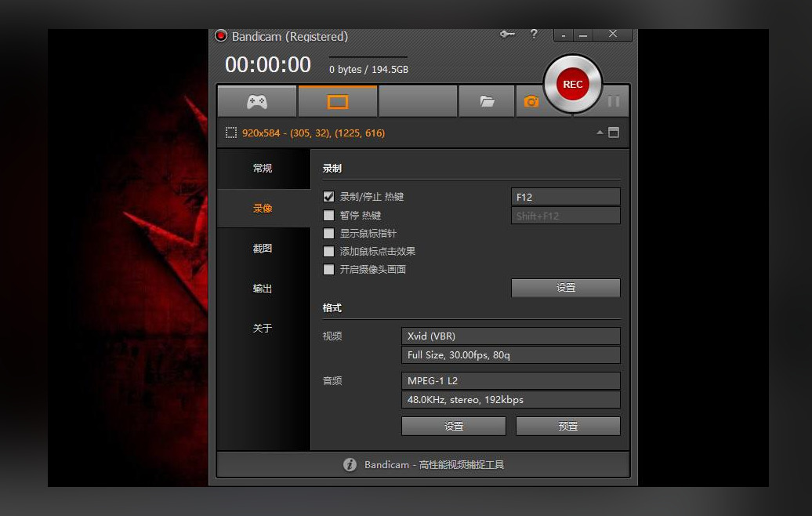Click the dotted rectangle selection icon
This screenshot has width=812, height=516.
(x=231, y=133)
